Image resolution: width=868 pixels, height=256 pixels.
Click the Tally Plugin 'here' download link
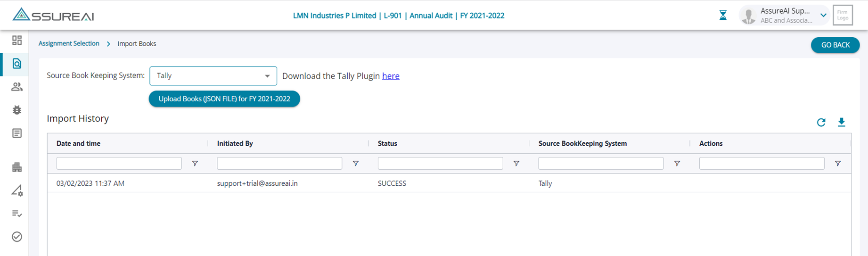tap(391, 76)
